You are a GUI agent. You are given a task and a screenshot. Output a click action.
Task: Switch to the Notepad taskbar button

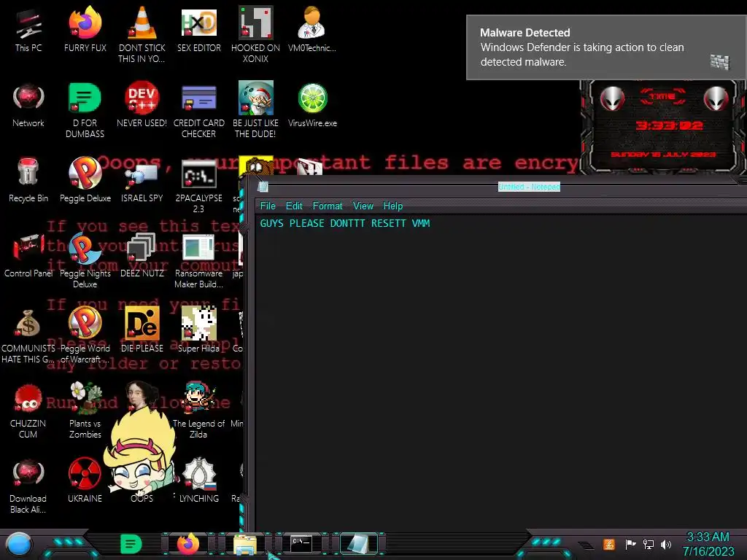click(x=357, y=544)
